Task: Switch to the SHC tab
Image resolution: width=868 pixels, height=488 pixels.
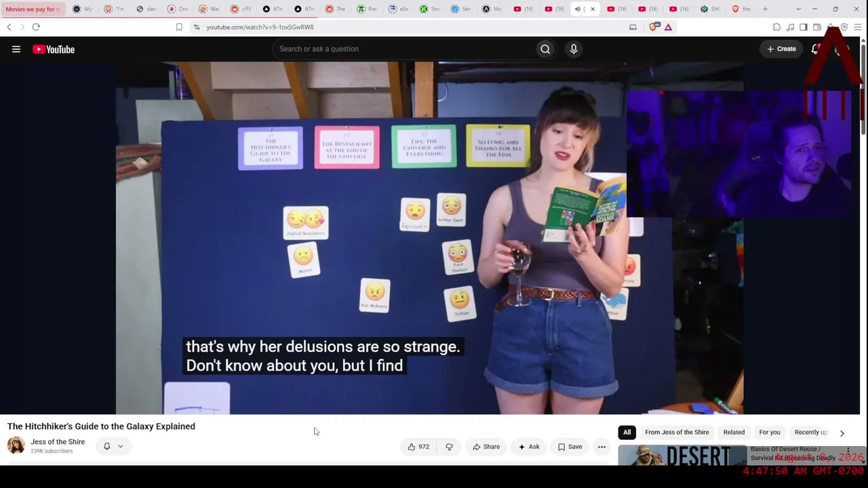Action: 711,9
